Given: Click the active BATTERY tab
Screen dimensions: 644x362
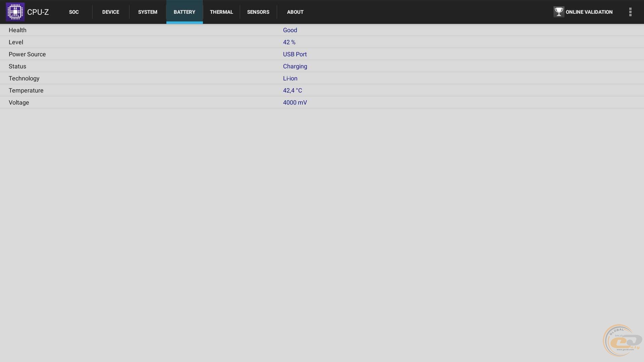Looking at the screenshot, I should click(184, 12).
